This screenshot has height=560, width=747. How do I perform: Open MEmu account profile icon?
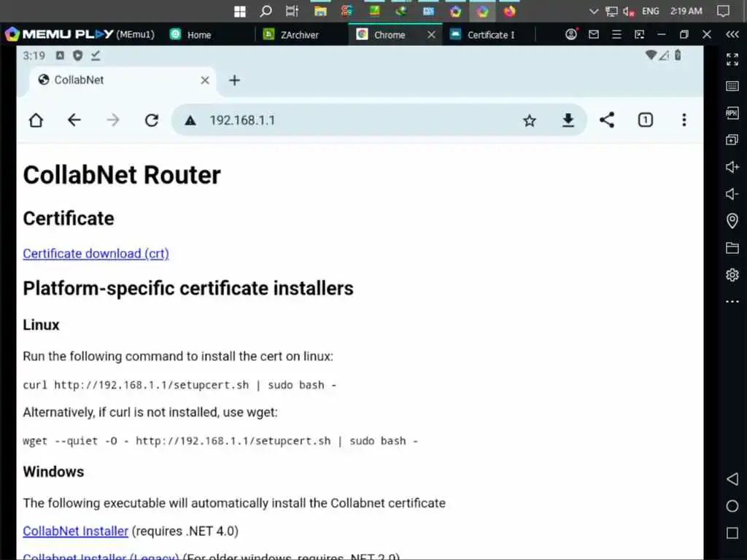tap(570, 34)
